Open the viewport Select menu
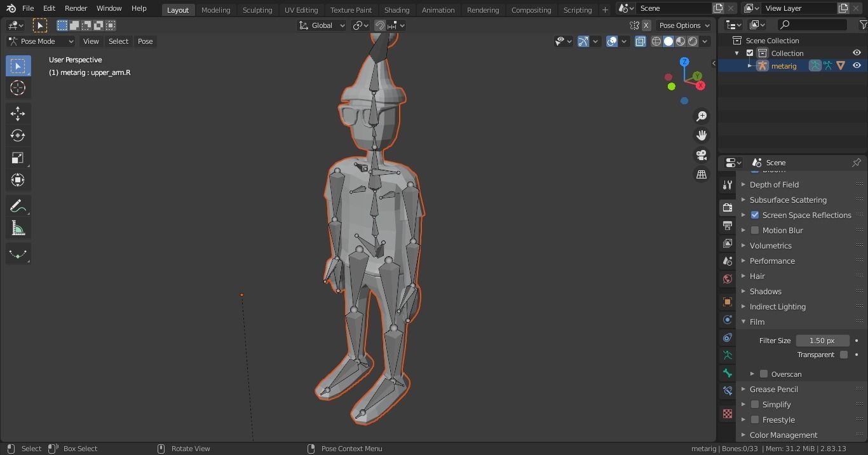 pyautogui.click(x=118, y=41)
